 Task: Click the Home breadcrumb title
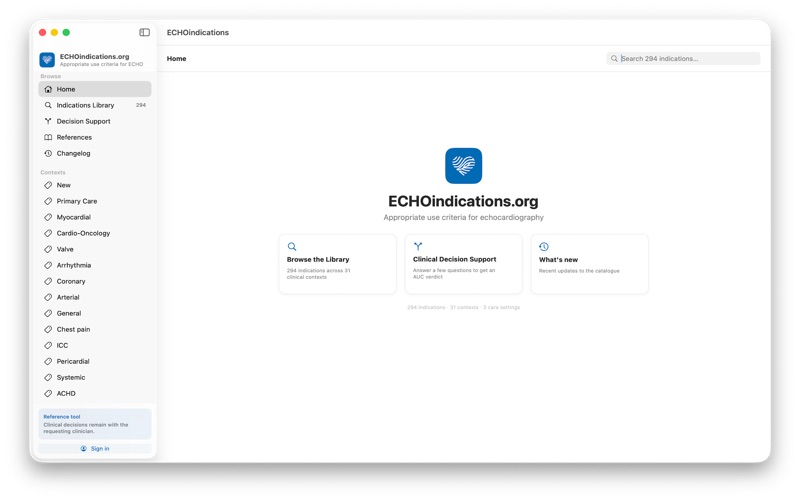[177, 59]
